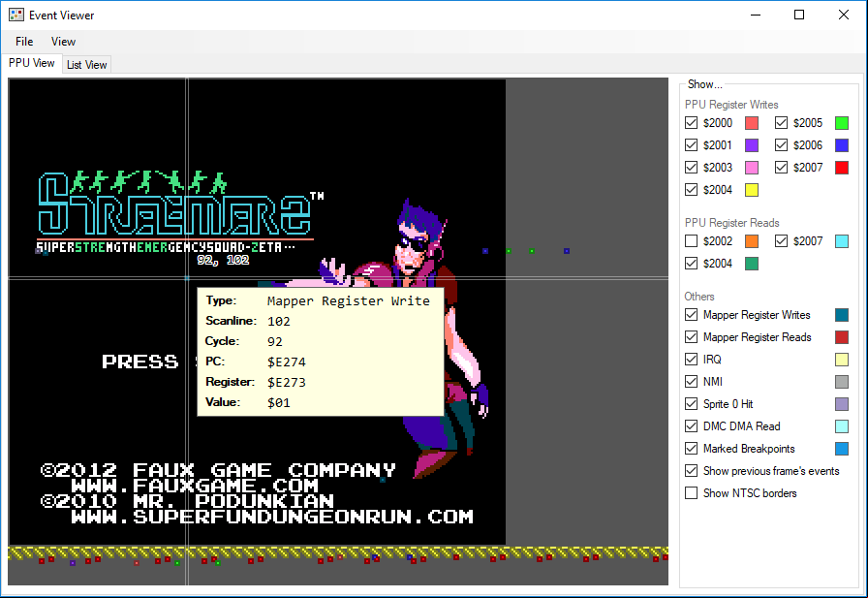Change Mapper Register Reads color swatch
This screenshot has height=598, width=868.
[842, 337]
